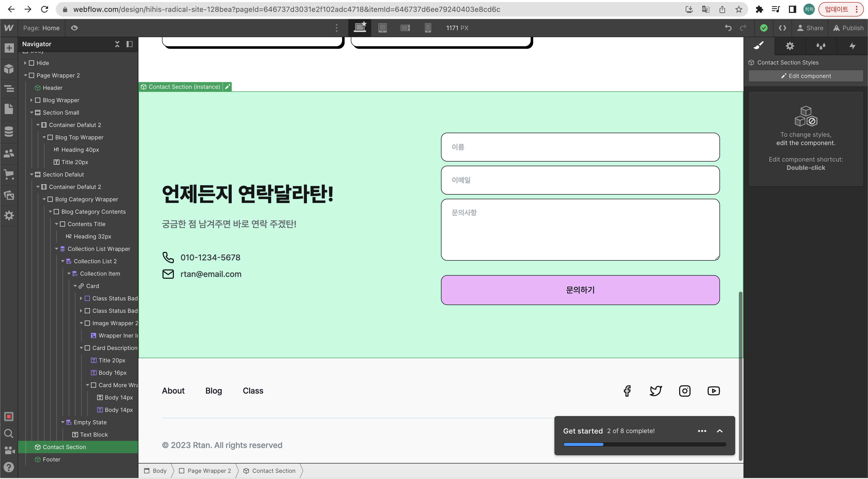Screen dimensions: 868x479
Task: Click the 문의사항 message textarea
Action: (x=580, y=230)
